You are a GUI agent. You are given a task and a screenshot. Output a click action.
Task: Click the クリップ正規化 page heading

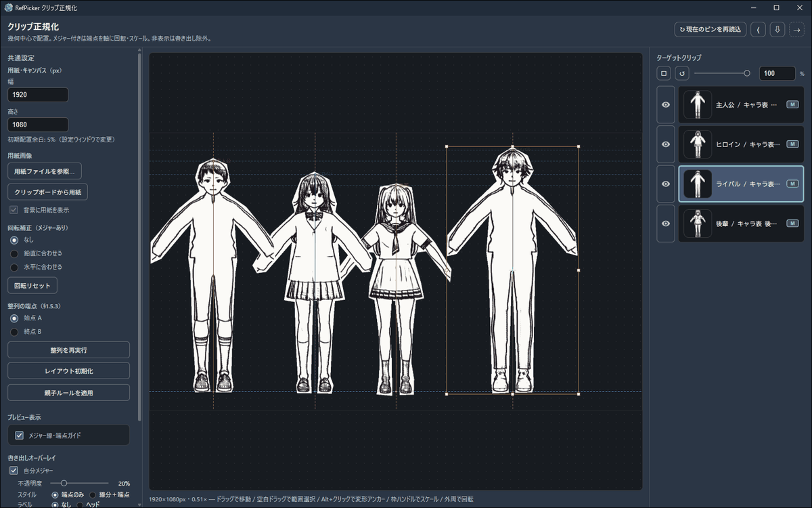(x=33, y=26)
